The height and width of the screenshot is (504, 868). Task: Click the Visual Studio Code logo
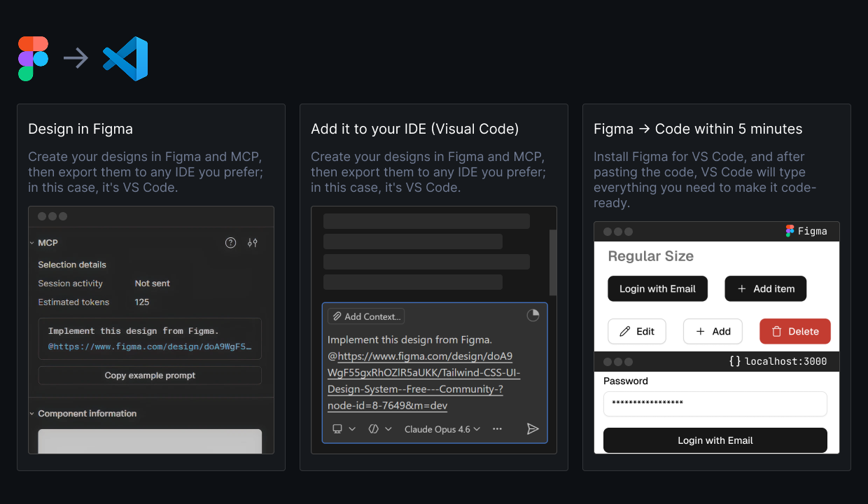click(x=125, y=59)
